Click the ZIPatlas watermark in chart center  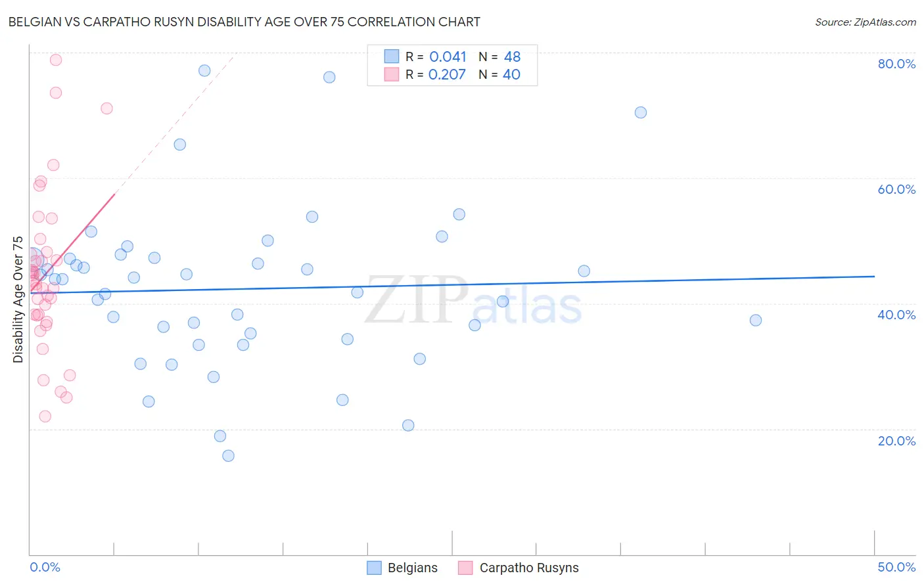[473, 302]
